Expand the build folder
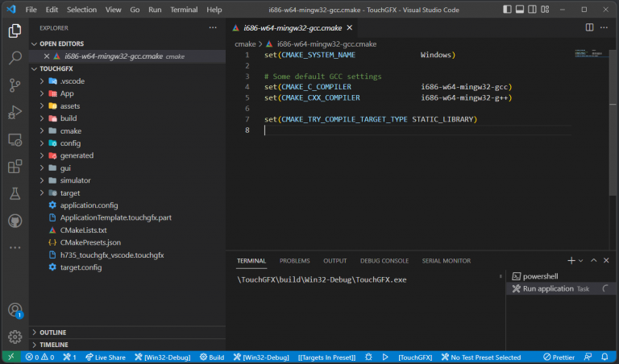The width and height of the screenshot is (619, 364). [x=127, y=118]
